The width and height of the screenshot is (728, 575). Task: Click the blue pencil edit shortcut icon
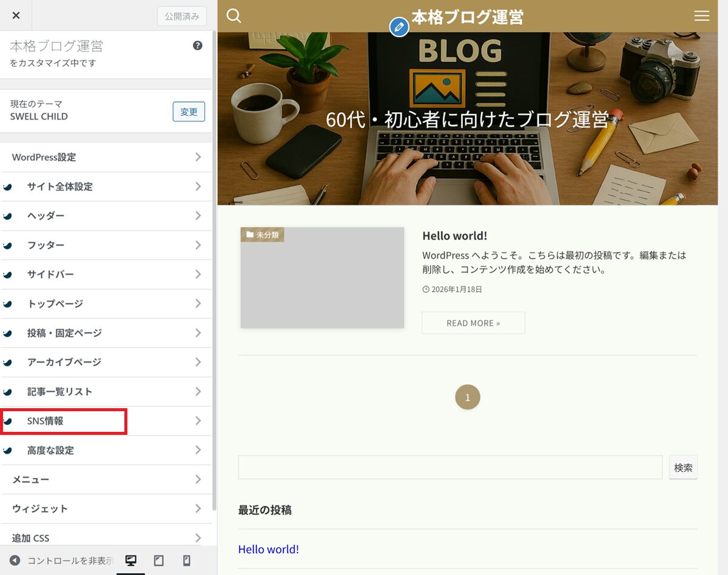[x=399, y=27]
